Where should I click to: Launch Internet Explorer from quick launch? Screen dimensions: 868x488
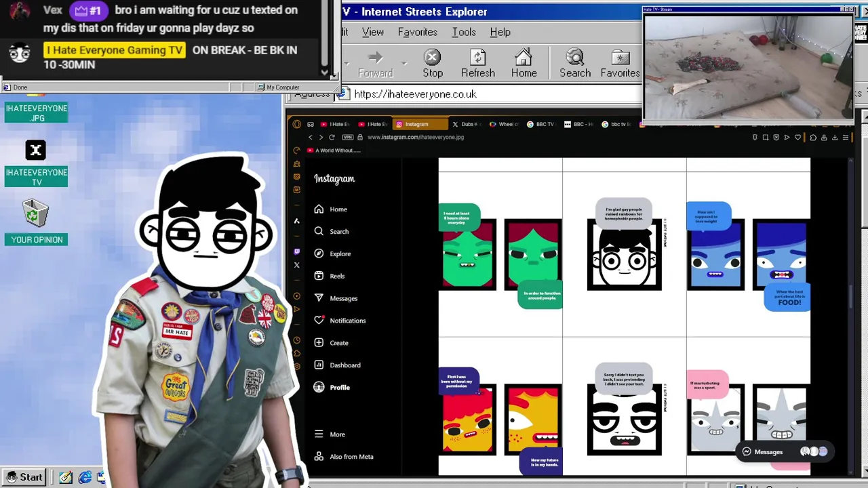(x=85, y=478)
